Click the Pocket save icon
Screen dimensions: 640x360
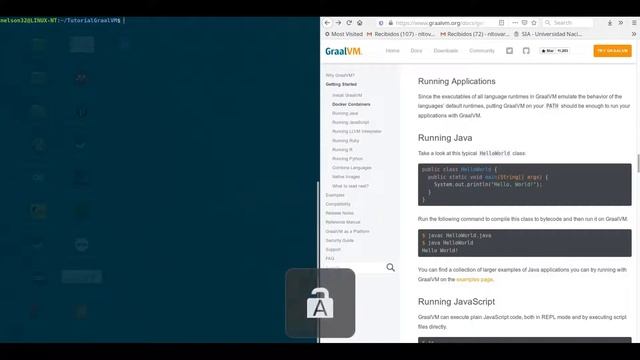click(524, 23)
